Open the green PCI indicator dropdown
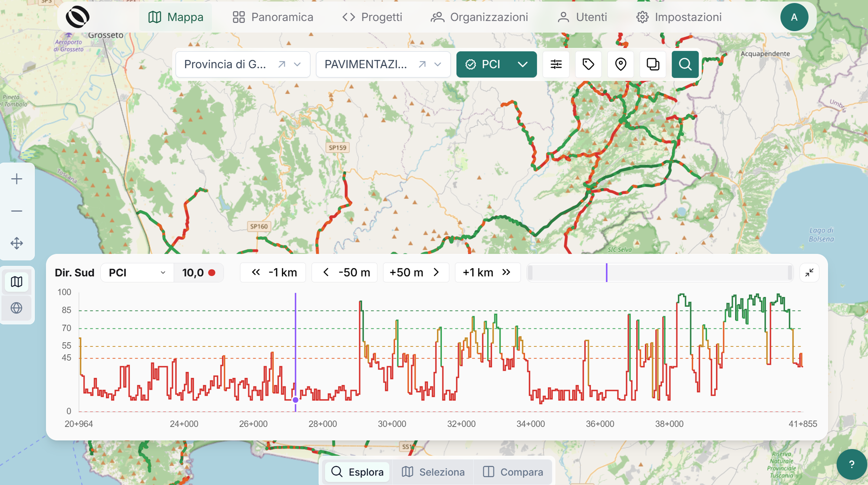Screen dimensions: 868x485 497,64
